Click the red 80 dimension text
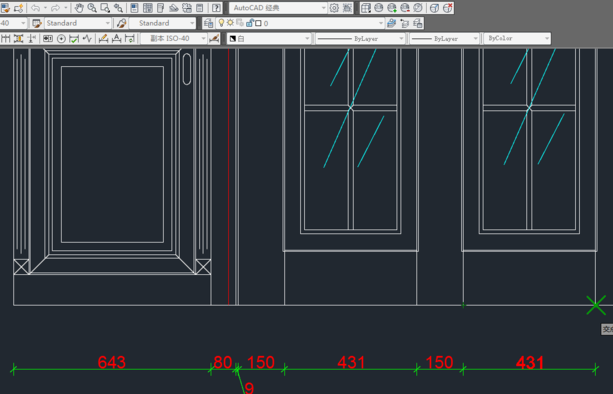Screen dimensions: 613x394 click(223, 362)
